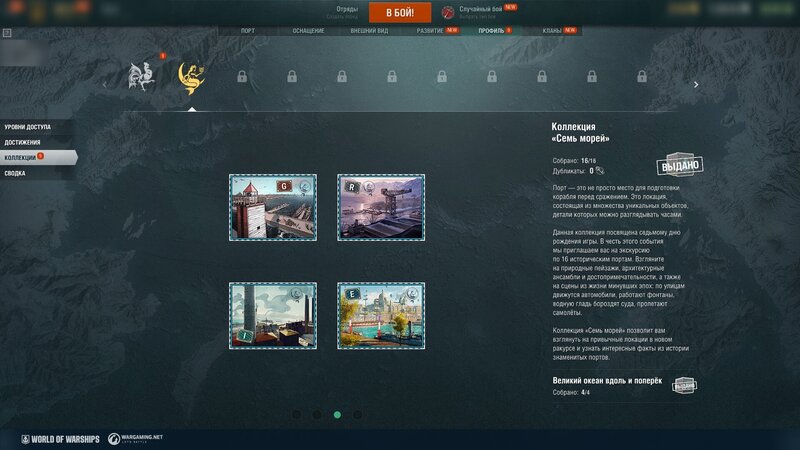Screen dimensions: 800x450
Task: Open subcollection Великий океан вдоль и поперёк
Action: click(607, 381)
